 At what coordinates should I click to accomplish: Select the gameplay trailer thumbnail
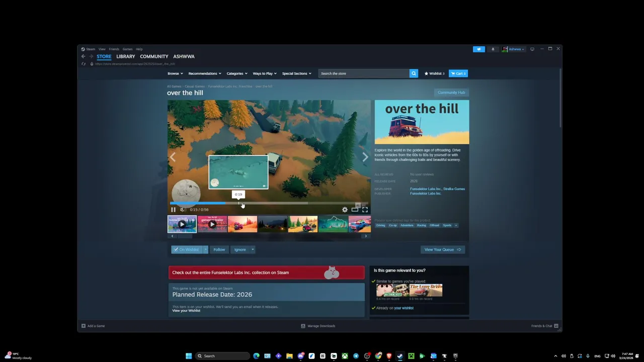click(212, 224)
